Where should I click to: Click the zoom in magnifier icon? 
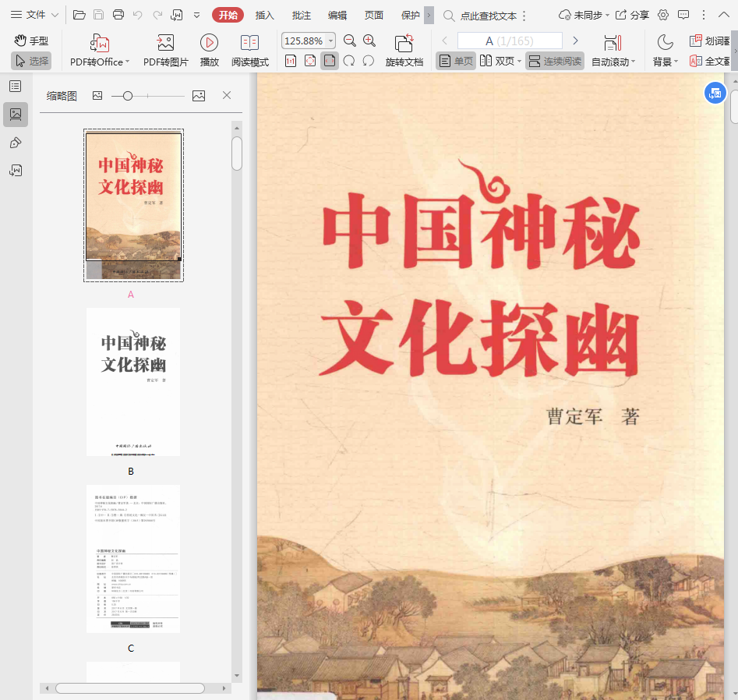pos(369,41)
